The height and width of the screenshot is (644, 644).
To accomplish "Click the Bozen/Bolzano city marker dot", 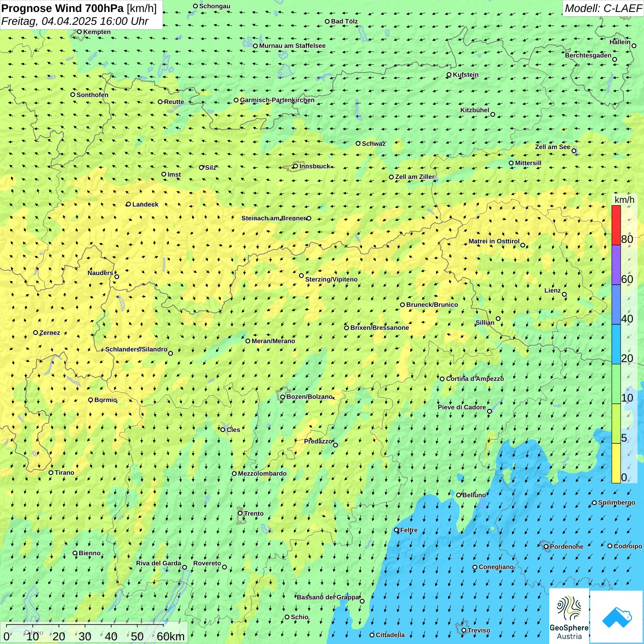I will pyautogui.click(x=282, y=397).
